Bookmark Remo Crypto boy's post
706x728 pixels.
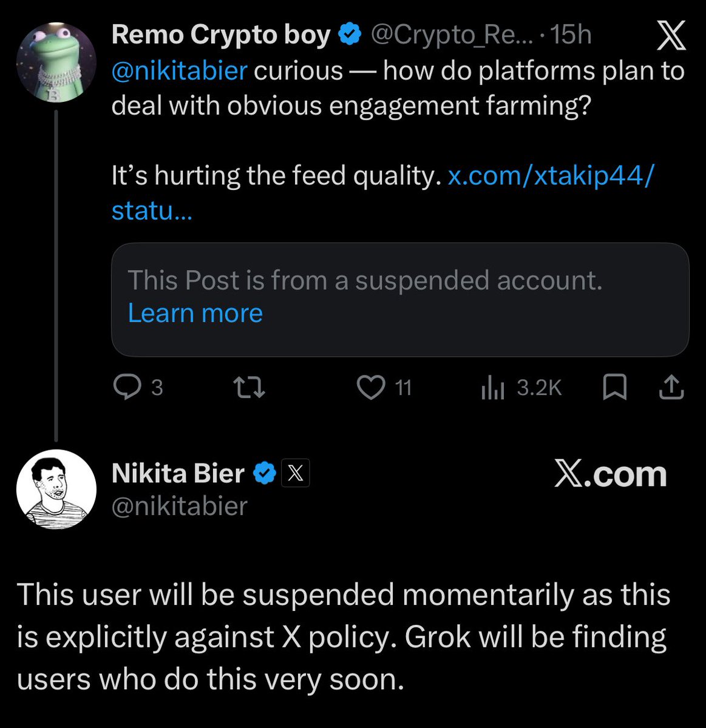(x=614, y=387)
